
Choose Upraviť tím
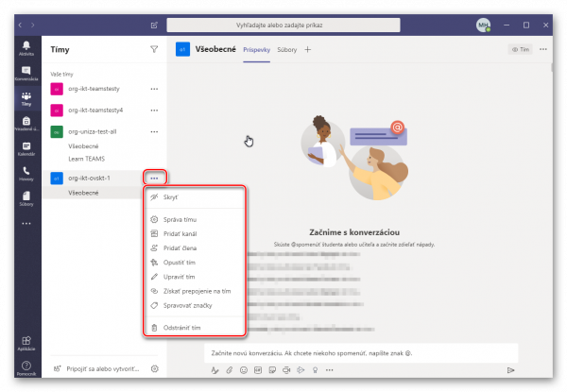coord(195,277)
